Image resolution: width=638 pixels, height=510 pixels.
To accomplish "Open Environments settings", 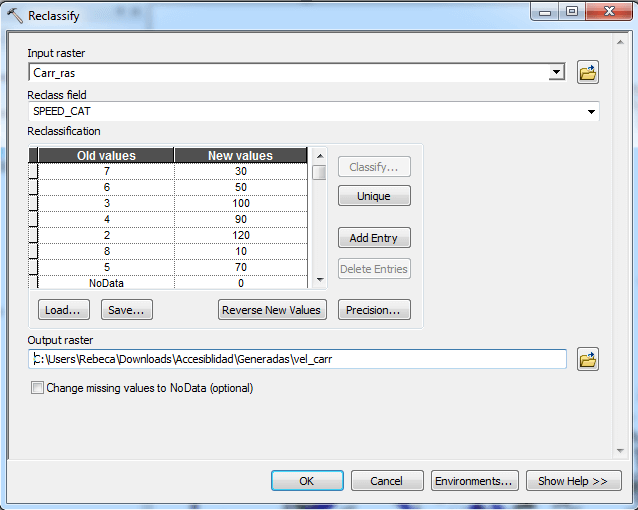I will click(x=475, y=481).
